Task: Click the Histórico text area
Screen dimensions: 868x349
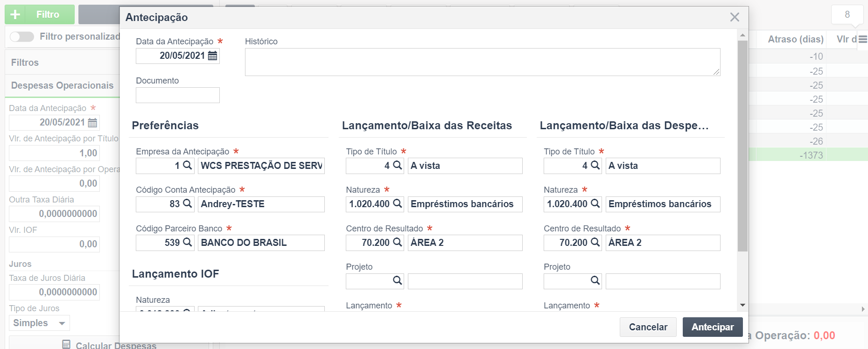Action: 483,62
